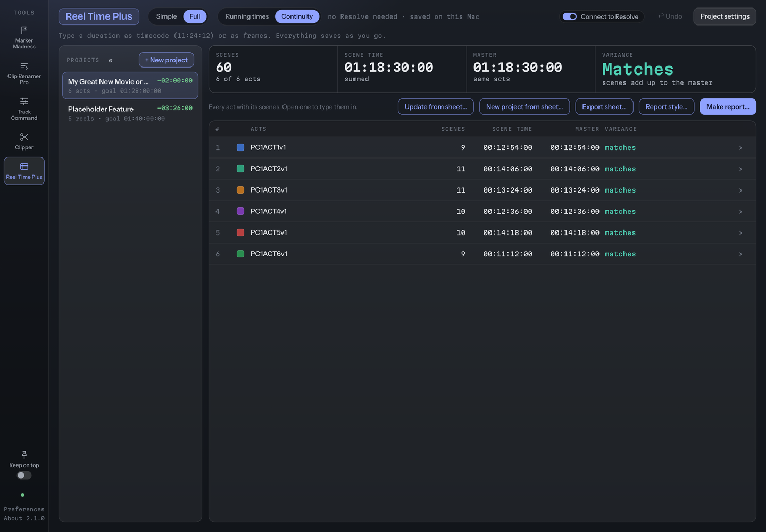Open Project settings
This screenshot has height=532, width=766.
tap(725, 16)
